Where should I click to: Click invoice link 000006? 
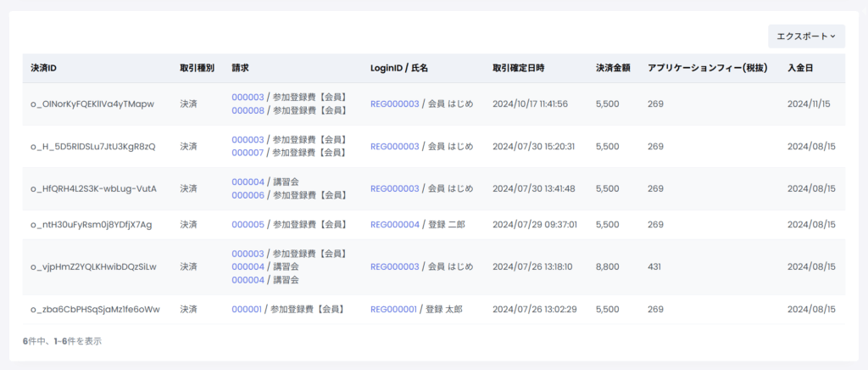[248, 195]
